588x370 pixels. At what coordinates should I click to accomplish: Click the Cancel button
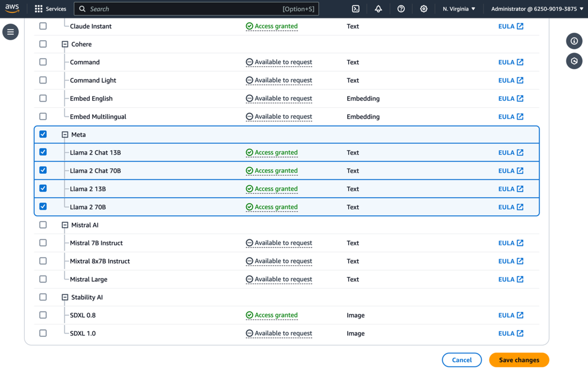(462, 360)
